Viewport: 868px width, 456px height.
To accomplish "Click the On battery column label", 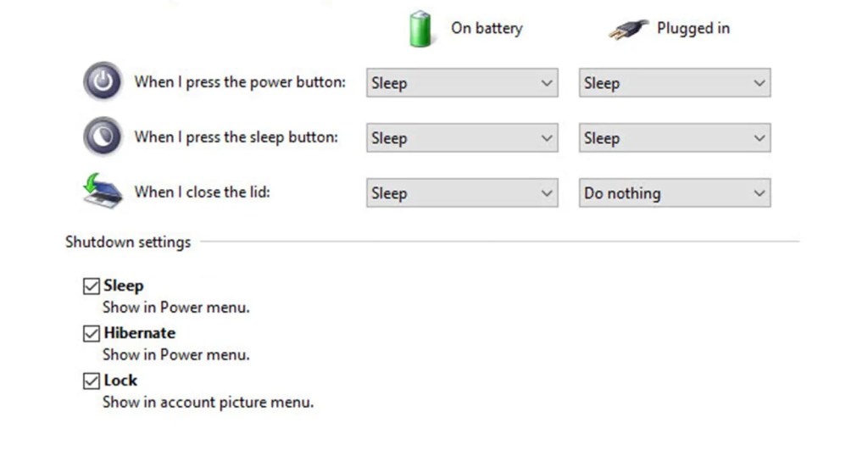I will (487, 28).
